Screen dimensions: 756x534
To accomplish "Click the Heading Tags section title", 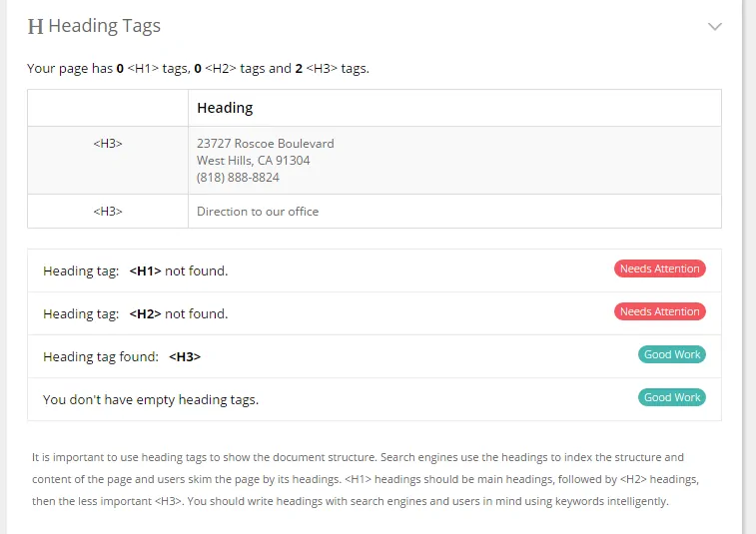I will click(x=105, y=26).
